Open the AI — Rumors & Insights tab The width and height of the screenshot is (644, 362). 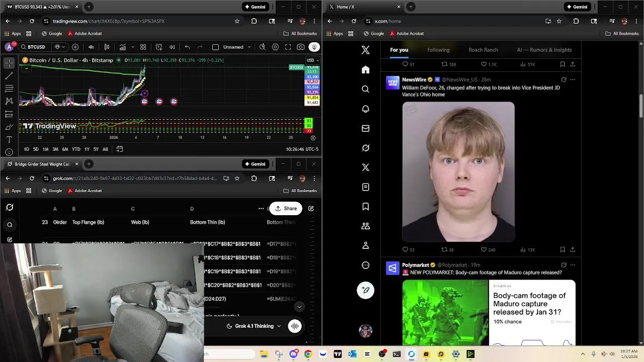[544, 50]
